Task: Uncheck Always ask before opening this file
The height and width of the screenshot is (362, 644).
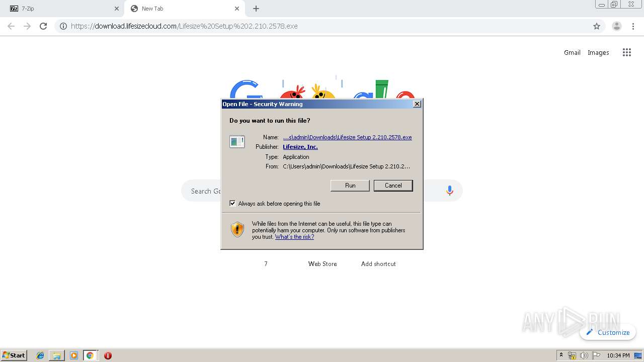Action: tap(232, 203)
